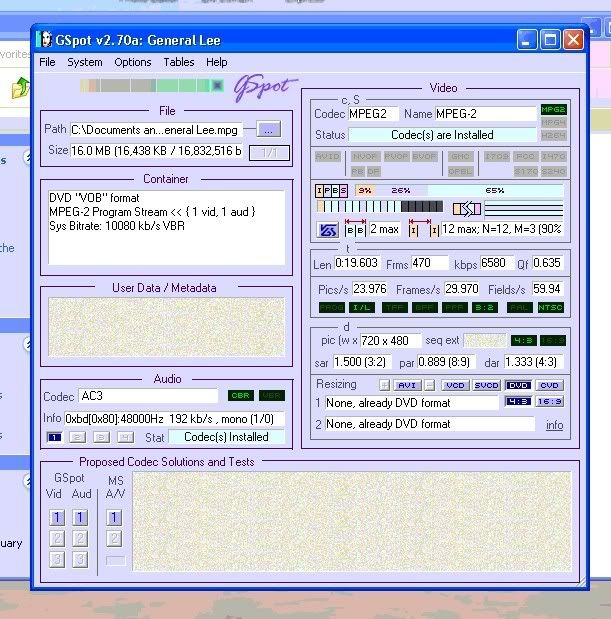611x619 pixels.
Task: Click MS A/V test button 1
Action: coord(114,517)
